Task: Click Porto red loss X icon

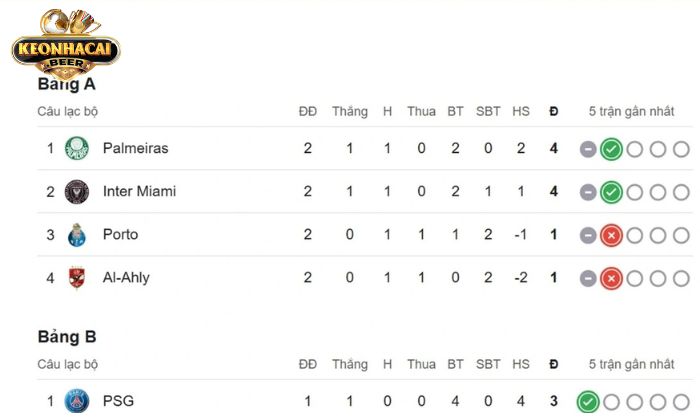Action: [611, 236]
